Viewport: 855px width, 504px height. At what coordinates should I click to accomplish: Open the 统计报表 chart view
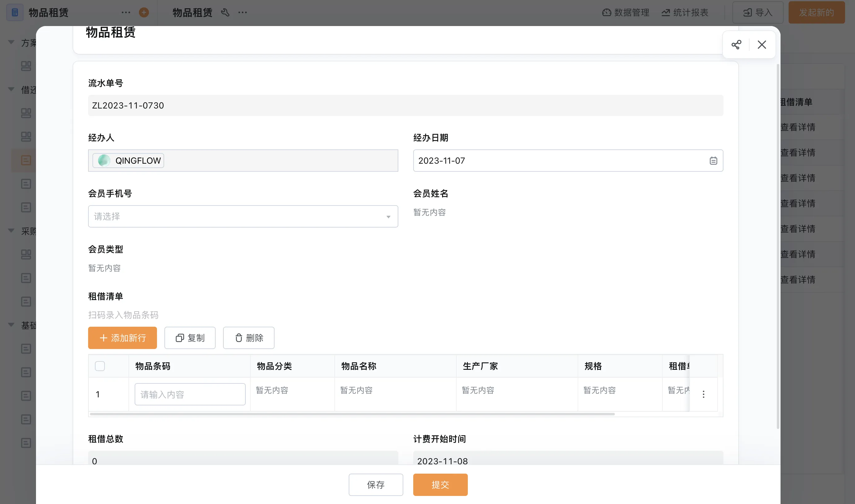685,13
